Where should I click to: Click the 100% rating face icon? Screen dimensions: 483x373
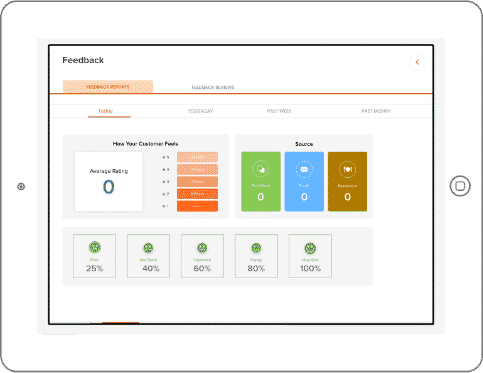pos(310,248)
